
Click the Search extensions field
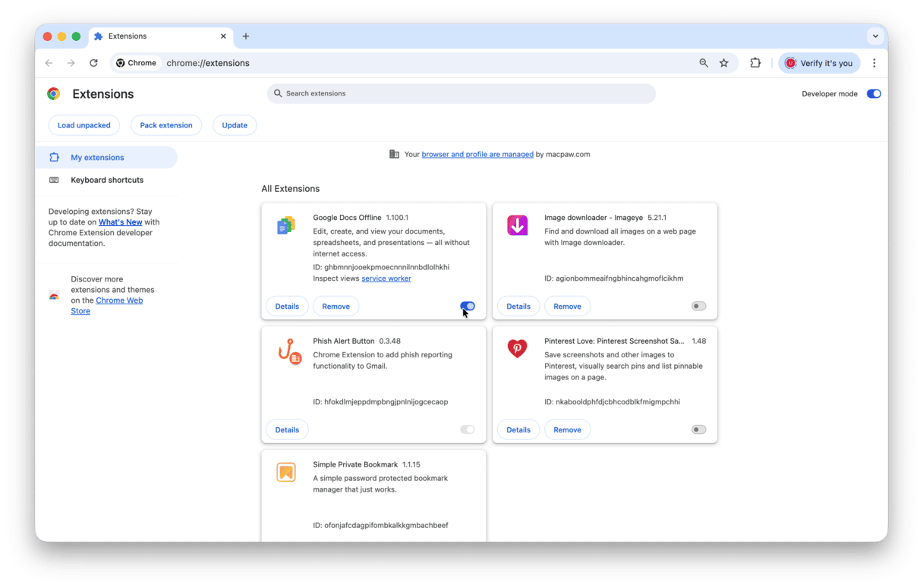click(x=461, y=93)
